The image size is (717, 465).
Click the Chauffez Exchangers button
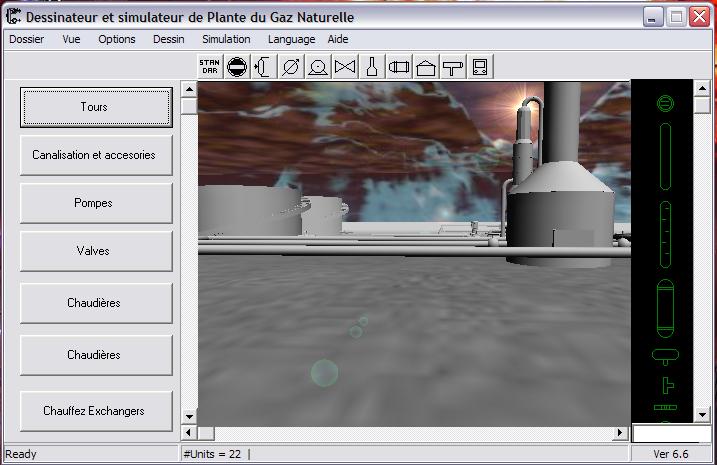[x=96, y=411]
